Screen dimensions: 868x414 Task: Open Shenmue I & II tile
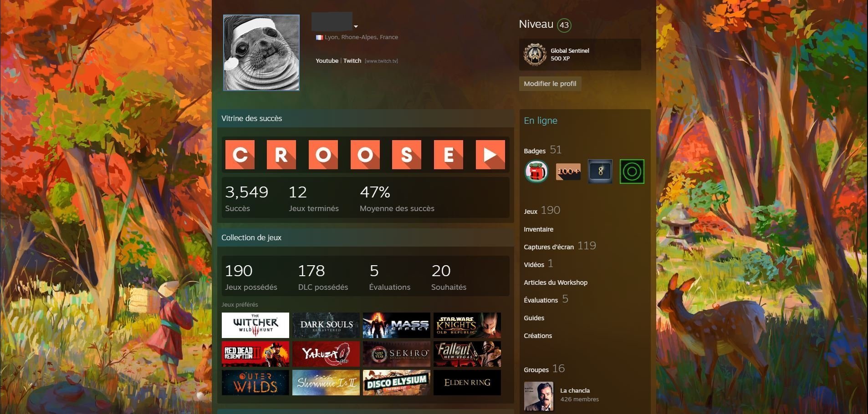(326, 383)
